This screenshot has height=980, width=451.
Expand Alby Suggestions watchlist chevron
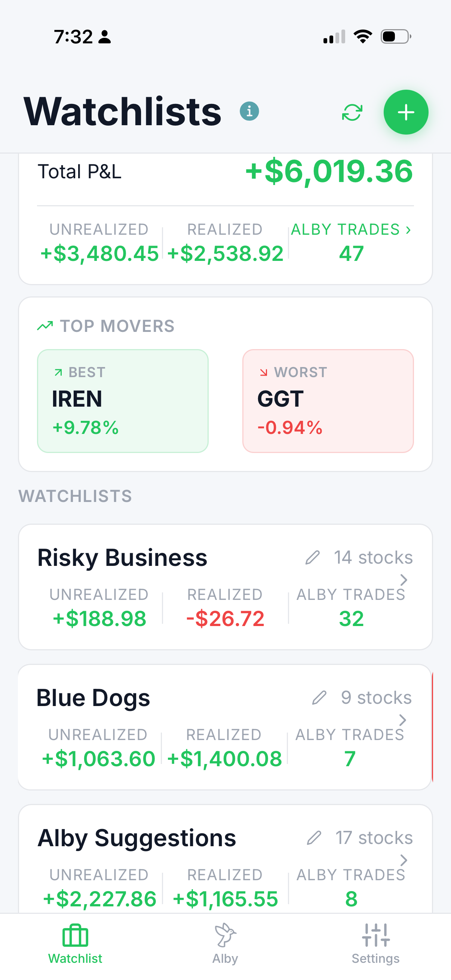tap(404, 860)
